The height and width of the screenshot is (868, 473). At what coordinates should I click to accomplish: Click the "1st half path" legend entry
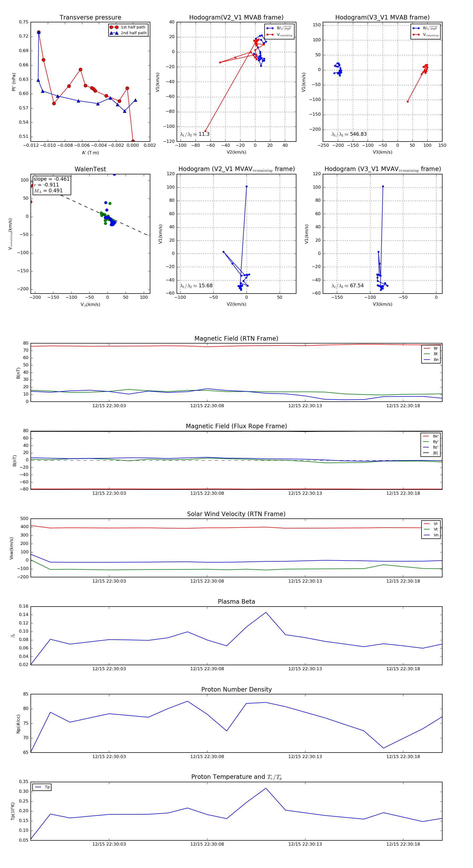pyautogui.click(x=128, y=27)
